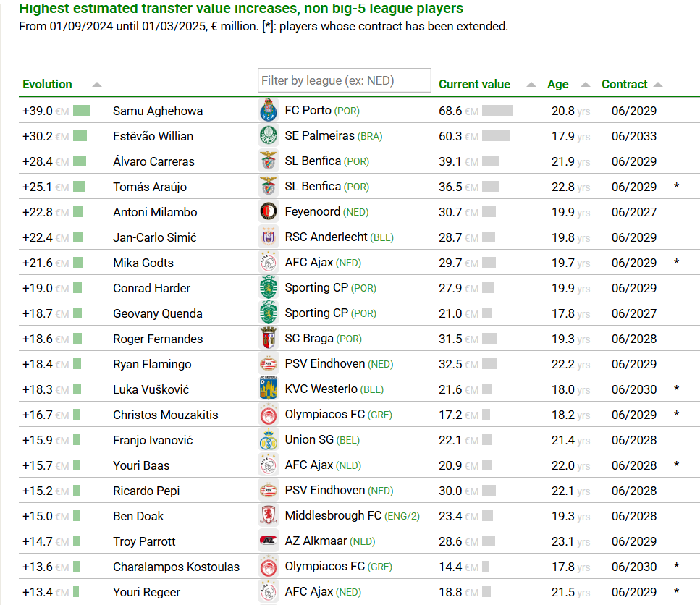The height and width of the screenshot is (605, 700).
Task: Click the RSC Anderlecht club crest
Action: 269,237
